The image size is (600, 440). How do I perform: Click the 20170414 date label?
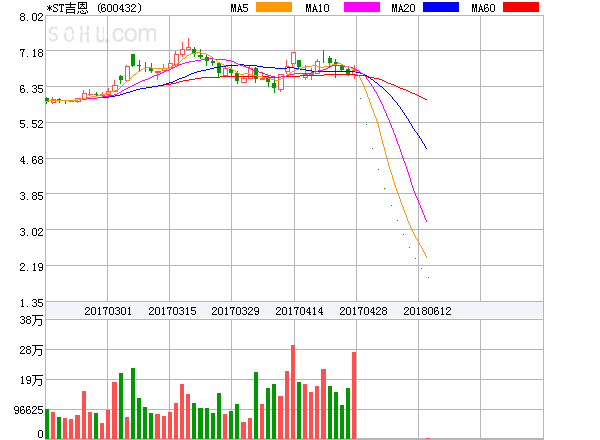299,311
